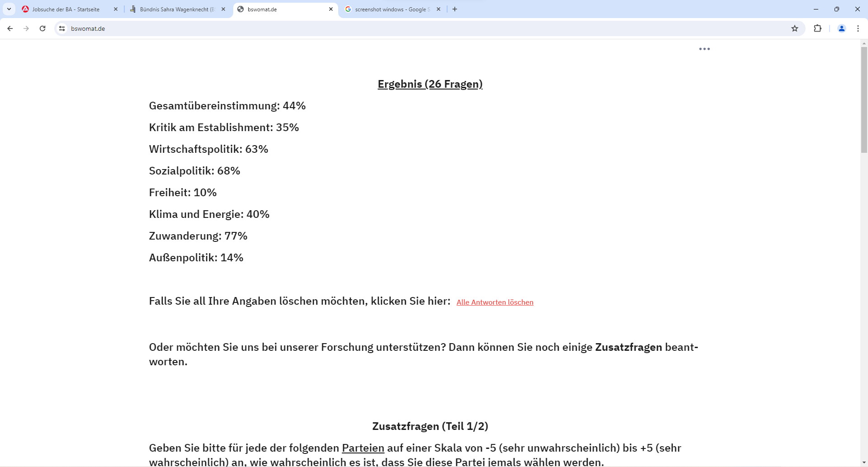Restore down the Chrome window

[x=837, y=9]
